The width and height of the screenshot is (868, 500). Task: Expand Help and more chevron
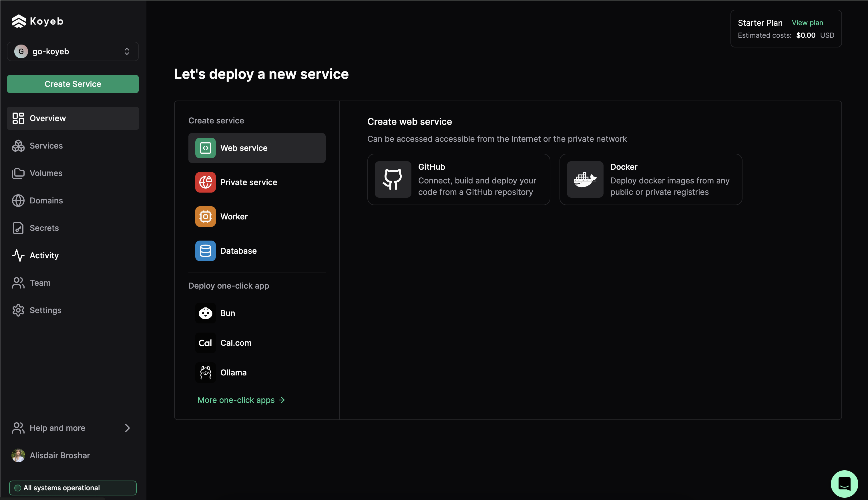pyautogui.click(x=127, y=428)
